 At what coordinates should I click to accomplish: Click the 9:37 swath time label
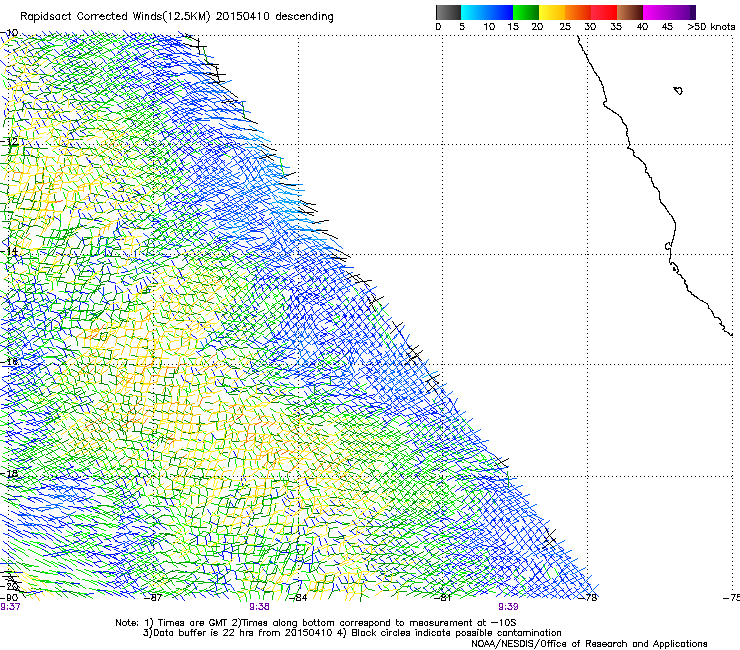pos(10,607)
